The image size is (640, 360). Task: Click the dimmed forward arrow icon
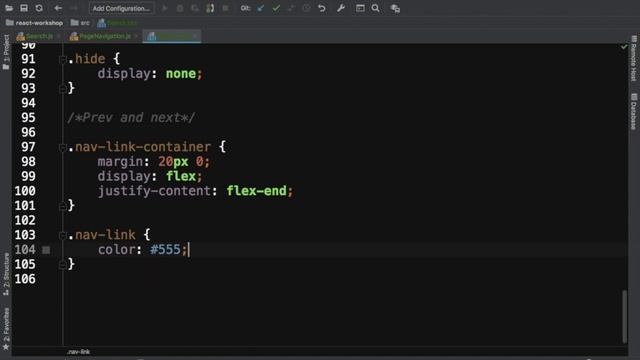coord(73,8)
